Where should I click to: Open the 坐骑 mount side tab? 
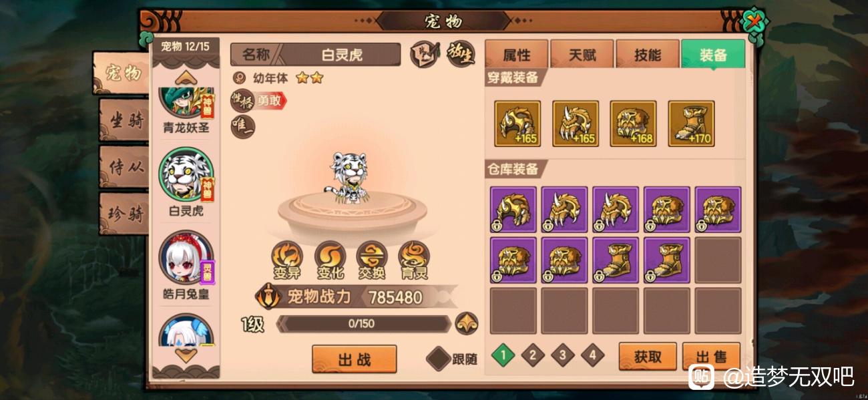point(124,120)
